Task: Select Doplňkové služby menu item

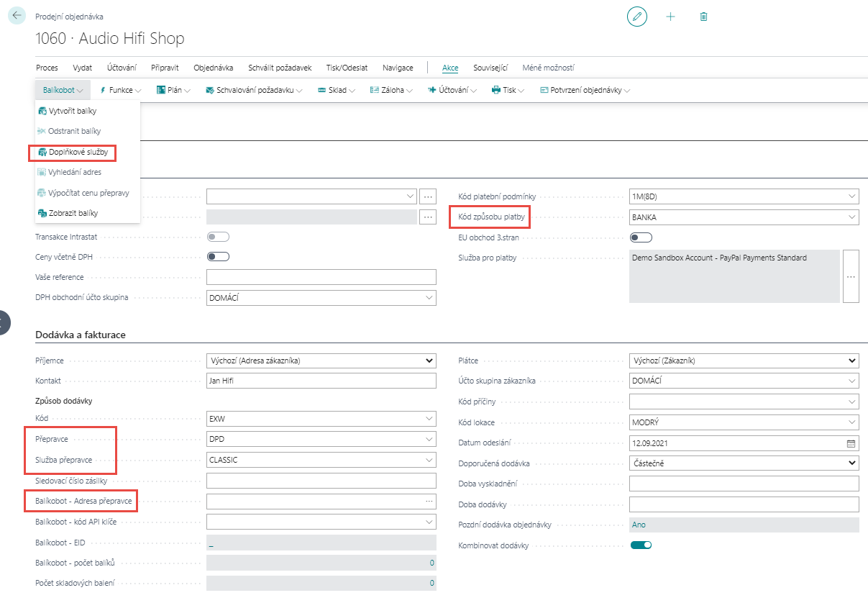Action: [x=78, y=153]
